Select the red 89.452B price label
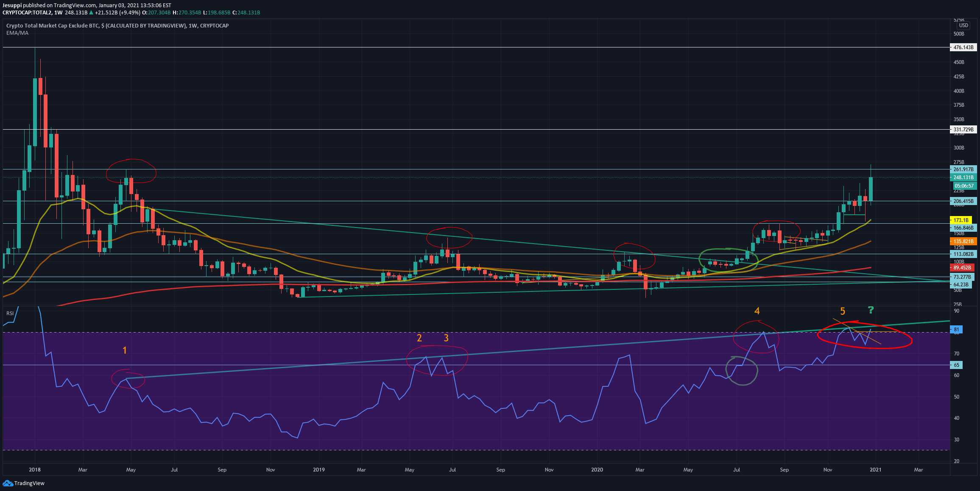The image size is (980, 491). (962, 268)
